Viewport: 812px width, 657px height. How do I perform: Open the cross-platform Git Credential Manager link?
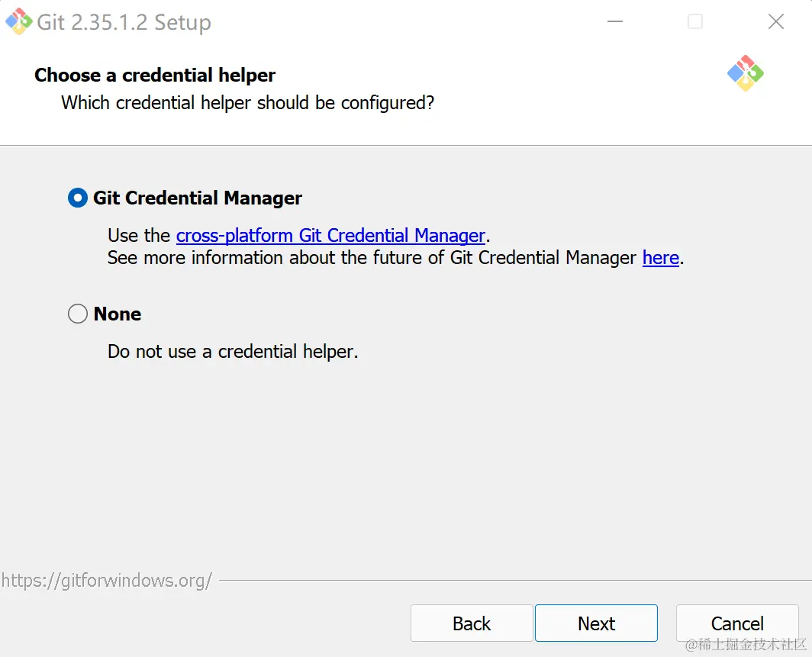point(330,236)
